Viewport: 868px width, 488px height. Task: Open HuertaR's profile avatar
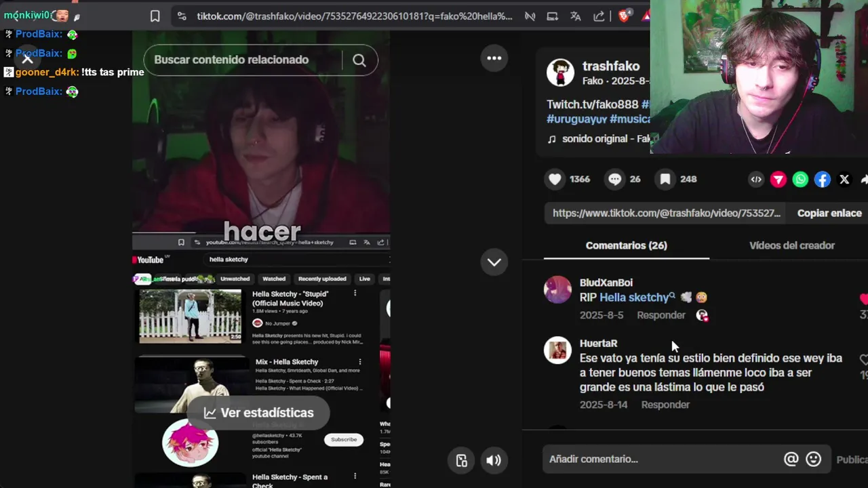[x=557, y=350]
